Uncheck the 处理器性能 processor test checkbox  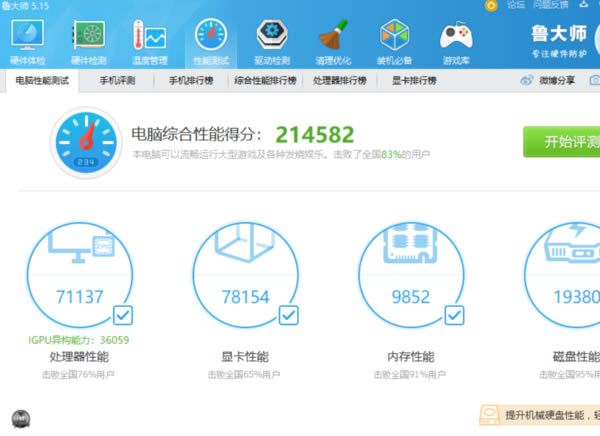122,316
